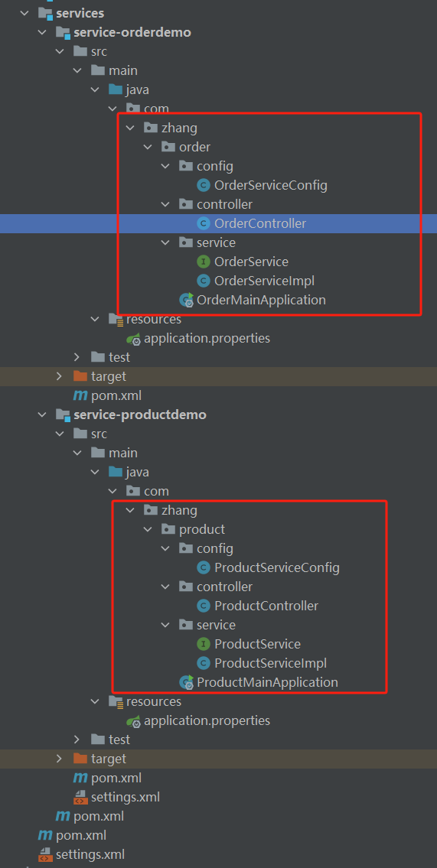Viewport: 437px width, 868px height.
Task: Collapse config package containing OrderServiceConfig
Action: (x=166, y=166)
